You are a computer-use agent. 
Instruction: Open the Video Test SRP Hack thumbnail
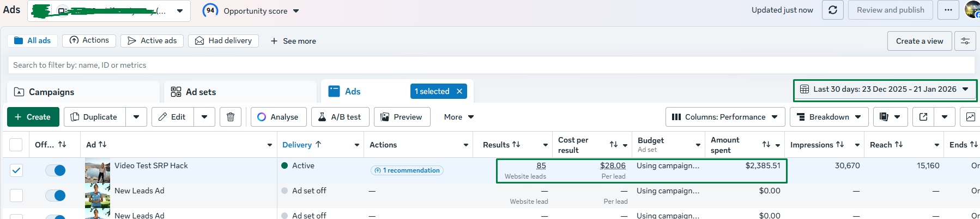(98, 170)
